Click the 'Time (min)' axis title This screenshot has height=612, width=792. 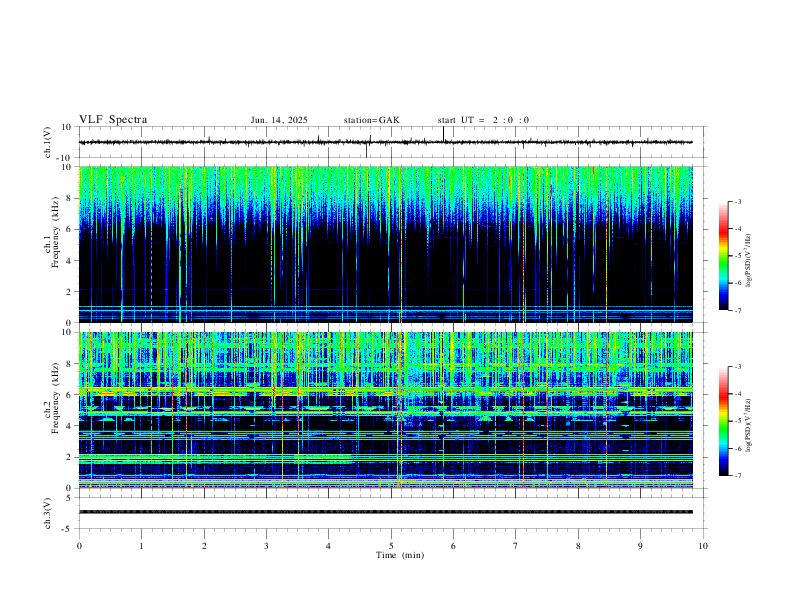(x=400, y=555)
